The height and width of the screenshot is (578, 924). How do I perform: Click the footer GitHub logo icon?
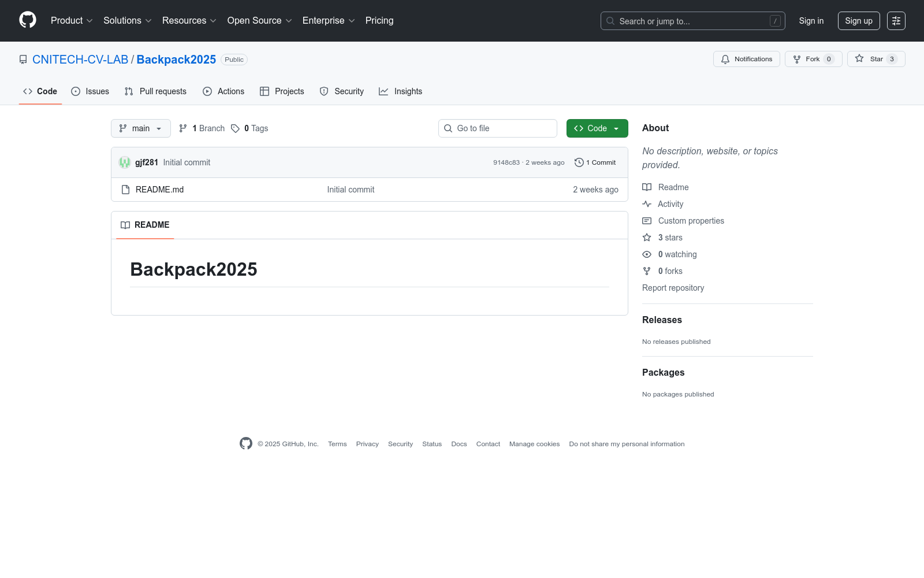[246, 443]
